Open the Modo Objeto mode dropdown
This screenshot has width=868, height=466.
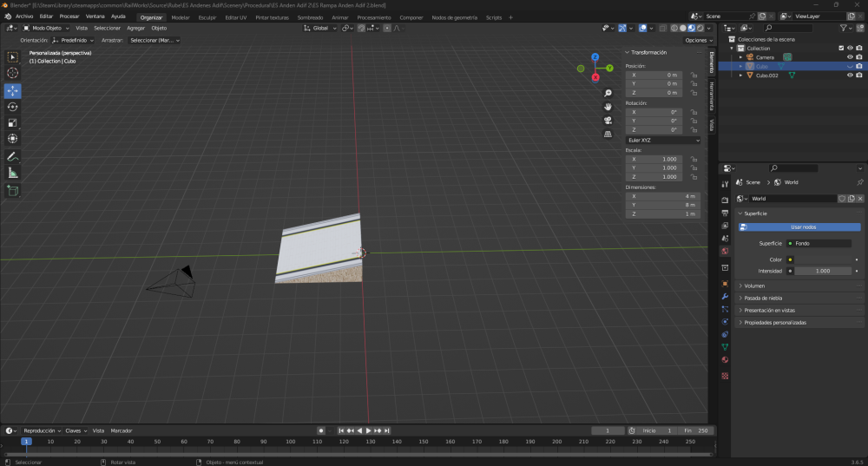coord(49,28)
